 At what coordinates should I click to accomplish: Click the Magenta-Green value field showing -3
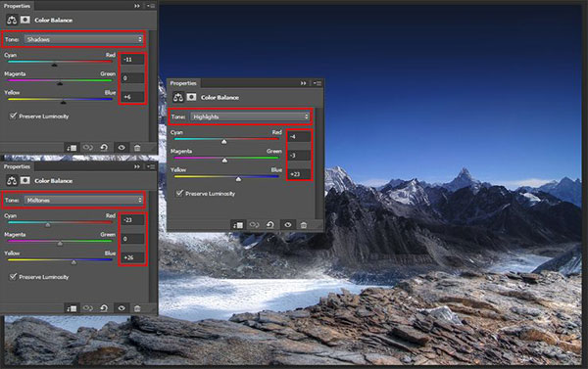pos(299,155)
